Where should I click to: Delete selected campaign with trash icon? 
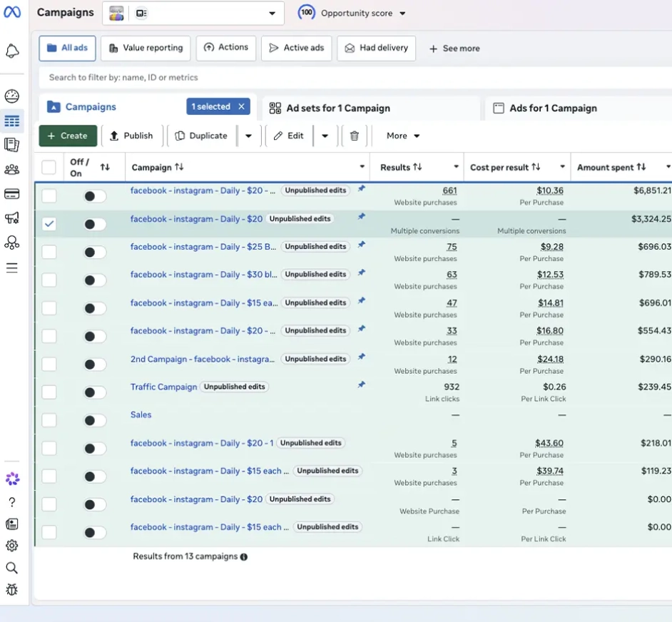coord(355,136)
